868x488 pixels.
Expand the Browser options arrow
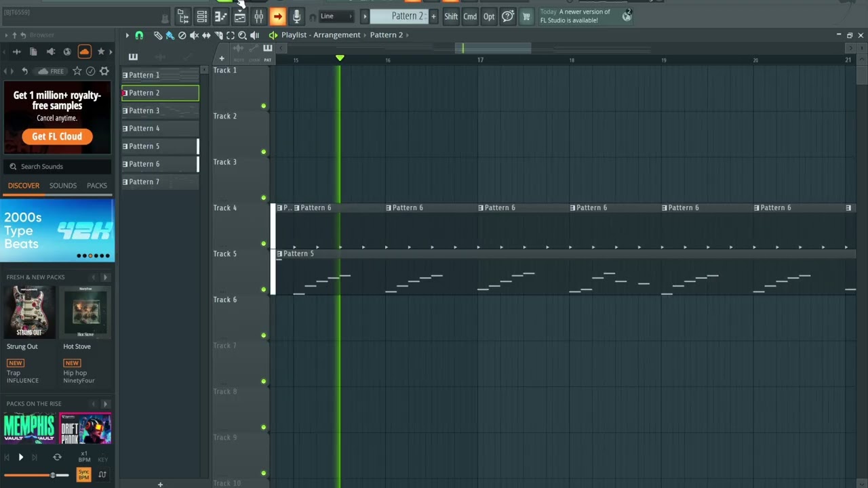[6, 35]
